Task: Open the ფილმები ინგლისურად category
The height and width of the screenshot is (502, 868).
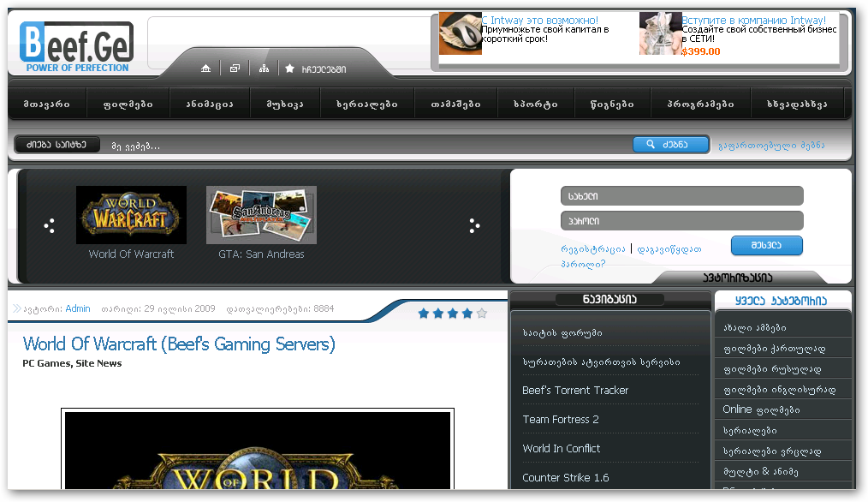Action: click(780, 389)
